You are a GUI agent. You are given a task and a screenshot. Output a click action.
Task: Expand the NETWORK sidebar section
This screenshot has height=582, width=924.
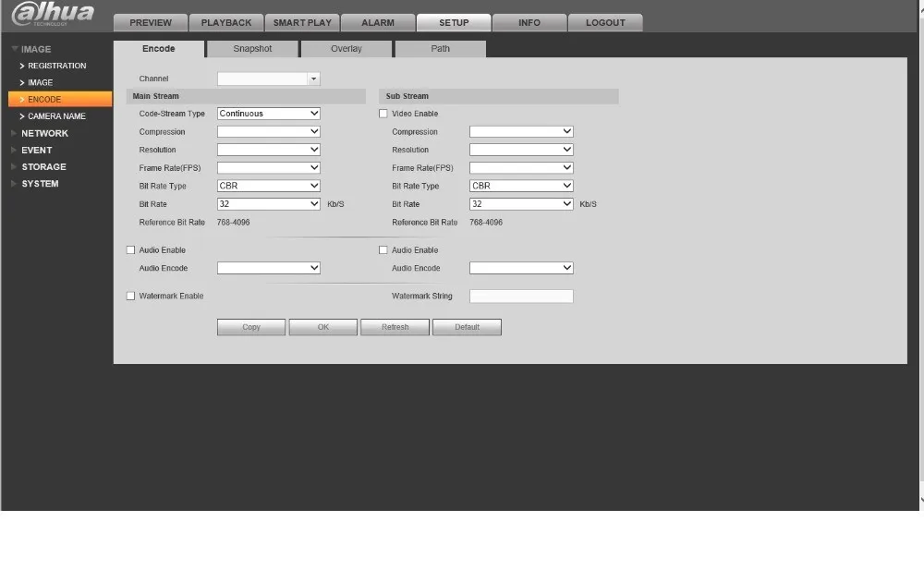click(40, 133)
